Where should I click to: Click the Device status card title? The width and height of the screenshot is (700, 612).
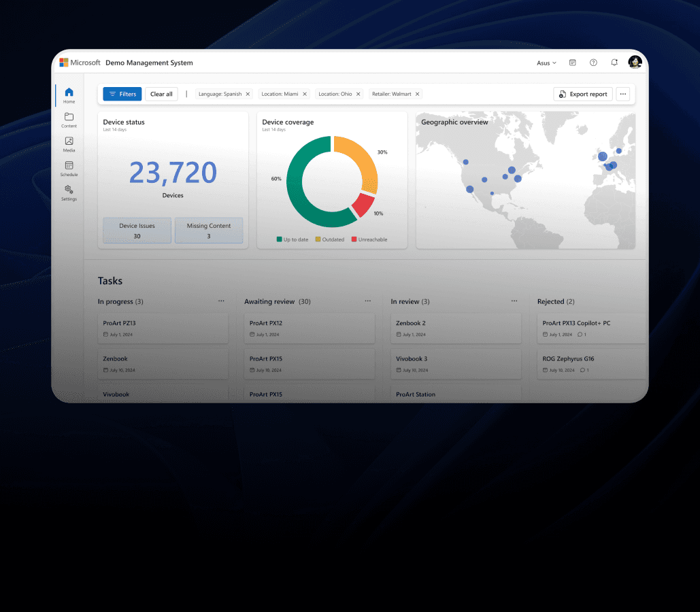pos(124,122)
